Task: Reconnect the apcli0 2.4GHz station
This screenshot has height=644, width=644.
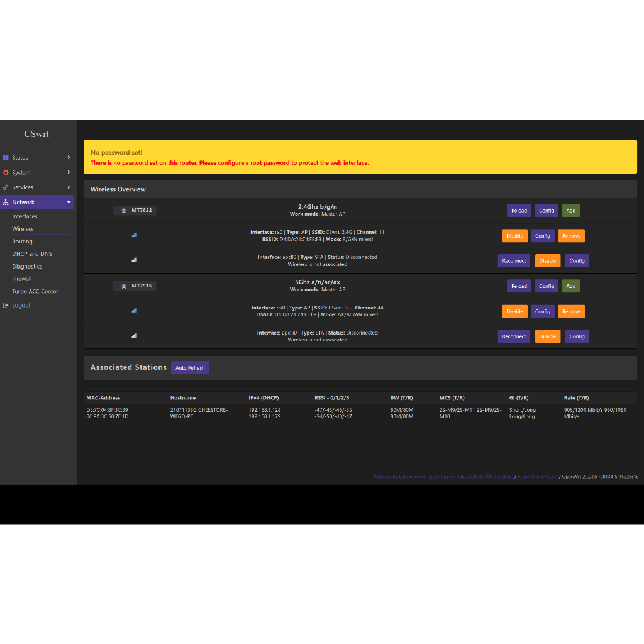Action: pos(514,261)
